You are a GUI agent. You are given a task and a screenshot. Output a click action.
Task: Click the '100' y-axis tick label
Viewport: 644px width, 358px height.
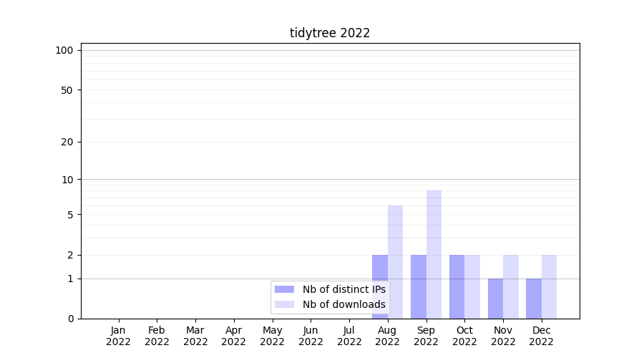coord(64,50)
